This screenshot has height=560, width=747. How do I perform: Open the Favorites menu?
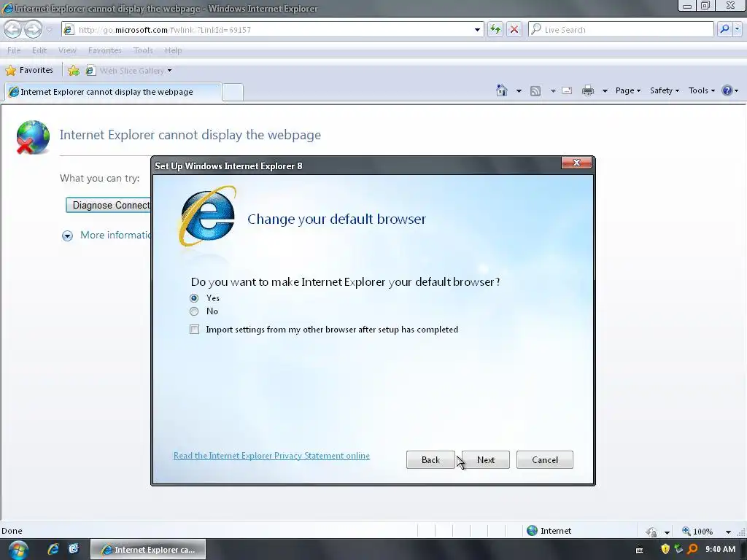pyautogui.click(x=105, y=50)
